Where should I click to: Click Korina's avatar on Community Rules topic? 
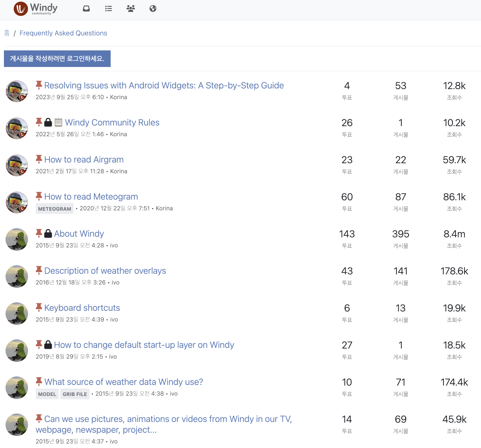pyautogui.click(x=17, y=128)
